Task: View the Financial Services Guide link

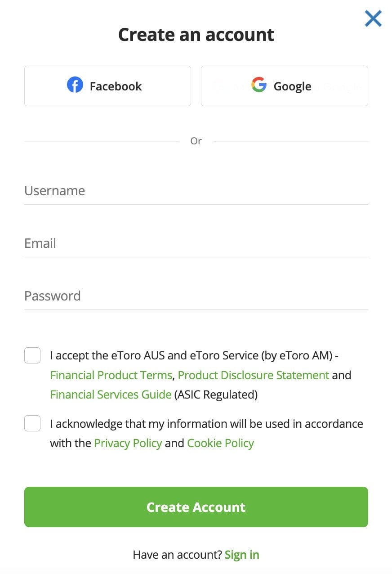Action: (x=111, y=395)
